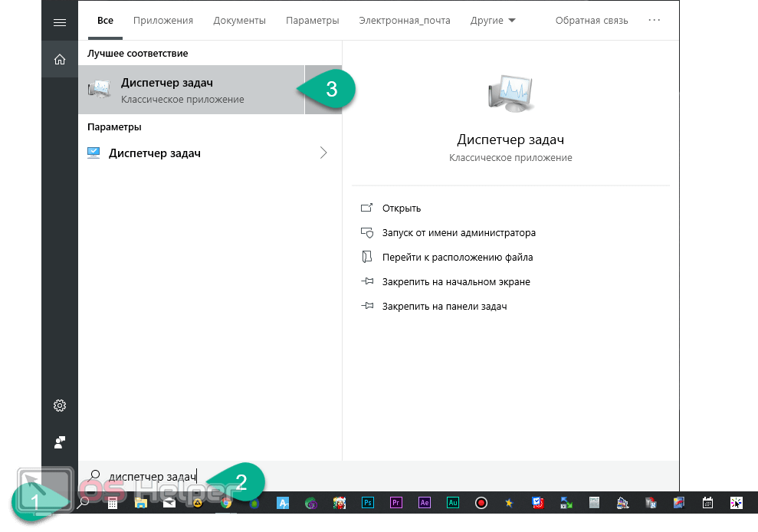Open the three-dot more options menu
The width and height of the screenshot is (758, 532).
(654, 21)
